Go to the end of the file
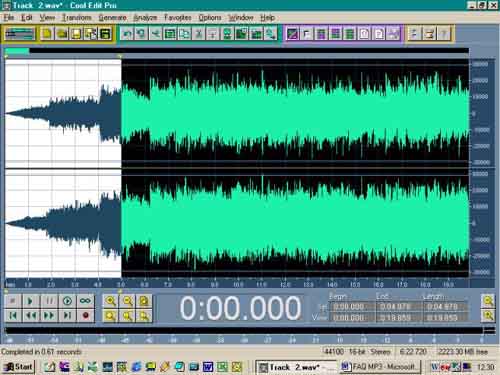The image size is (500, 375). tap(67, 315)
